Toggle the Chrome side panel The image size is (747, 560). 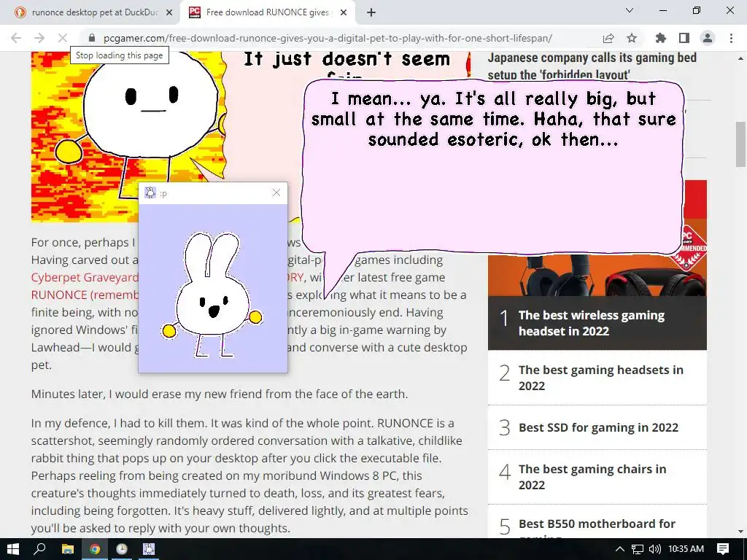pos(684,38)
